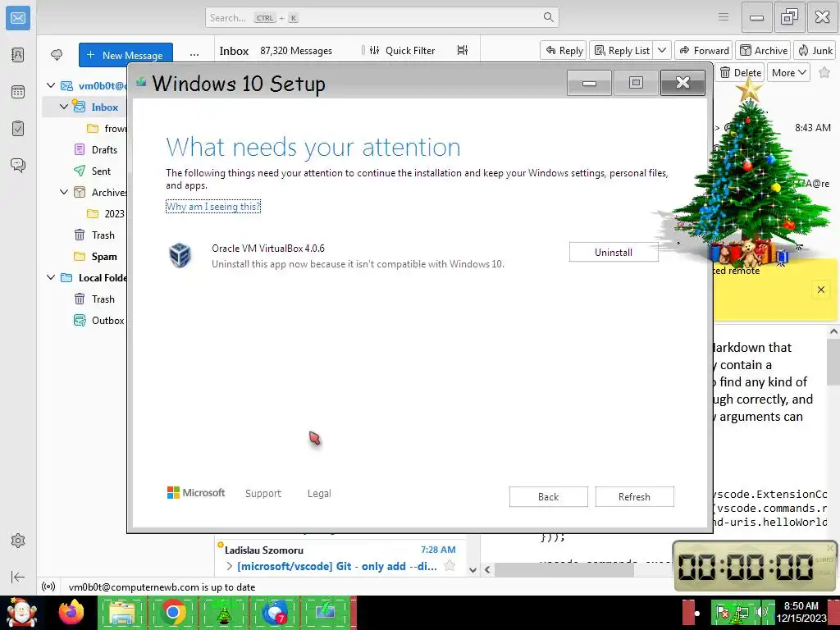
Task: Collapse the Inbox folder tree
Action: (64, 107)
